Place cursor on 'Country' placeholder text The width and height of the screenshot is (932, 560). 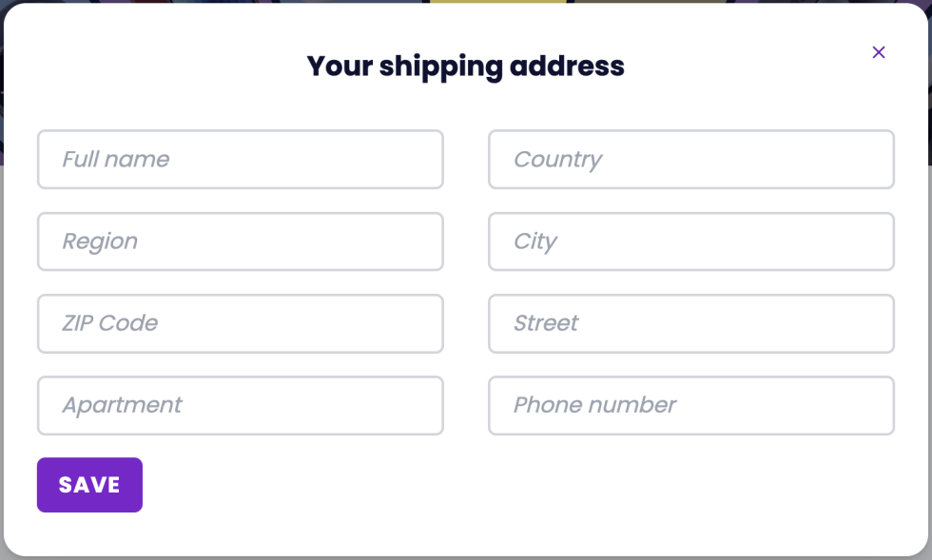(x=557, y=160)
